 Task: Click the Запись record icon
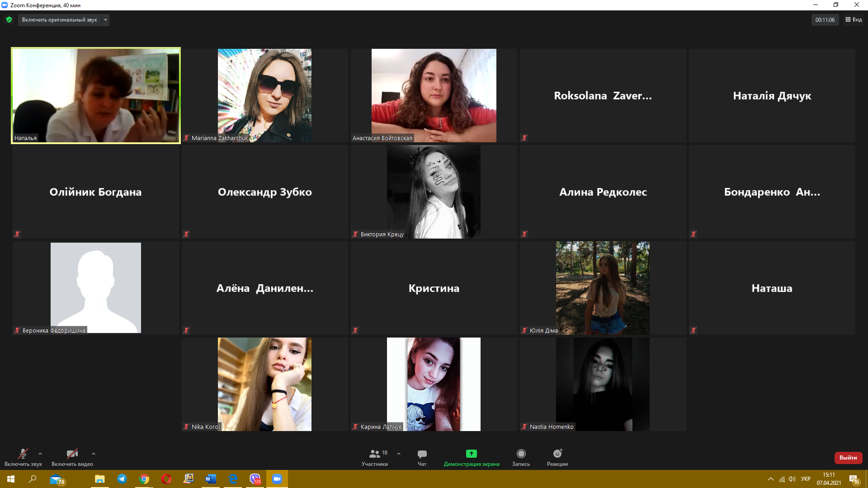(x=521, y=454)
